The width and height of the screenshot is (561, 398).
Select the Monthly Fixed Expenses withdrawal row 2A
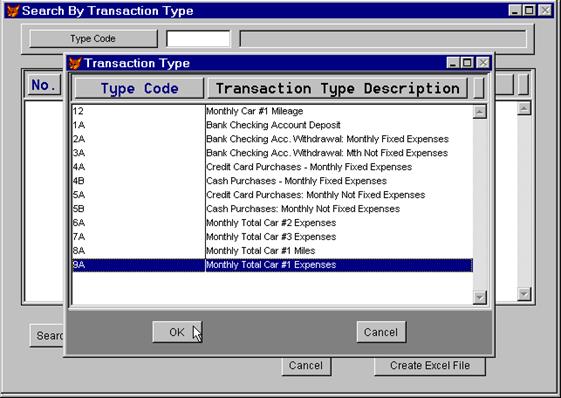click(272, 139)
